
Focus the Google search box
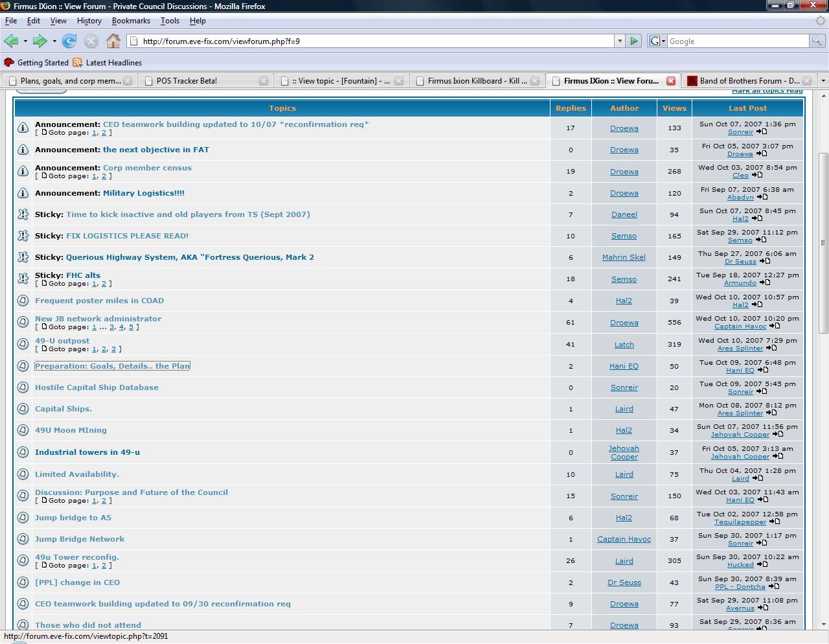click(738, 41)
